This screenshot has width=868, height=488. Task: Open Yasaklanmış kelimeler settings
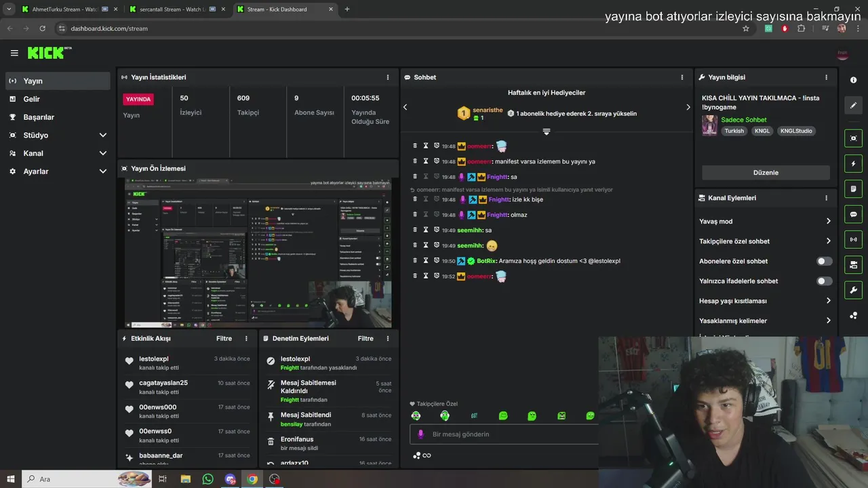point(765,321)
